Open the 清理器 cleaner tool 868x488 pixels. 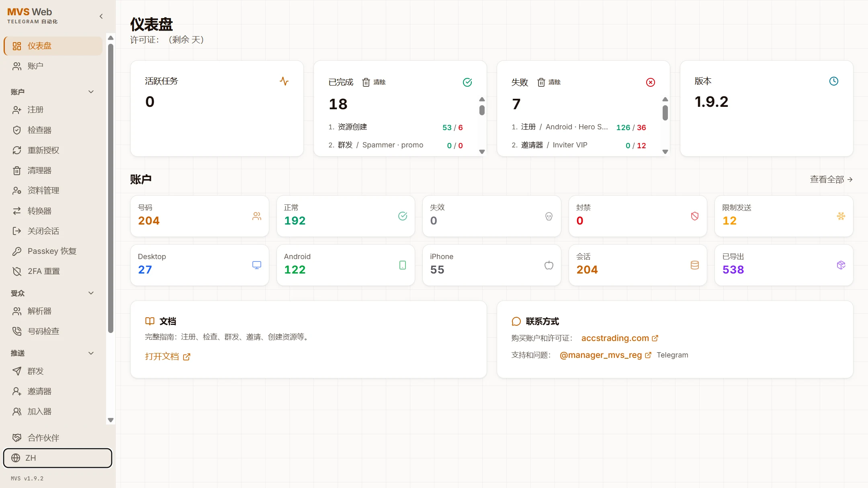[39, 170]
